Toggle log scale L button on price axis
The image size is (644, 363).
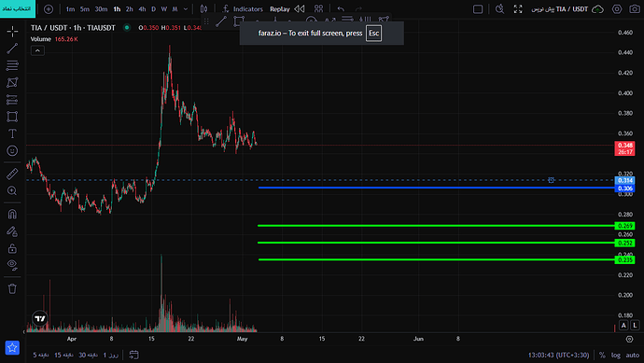635,326
